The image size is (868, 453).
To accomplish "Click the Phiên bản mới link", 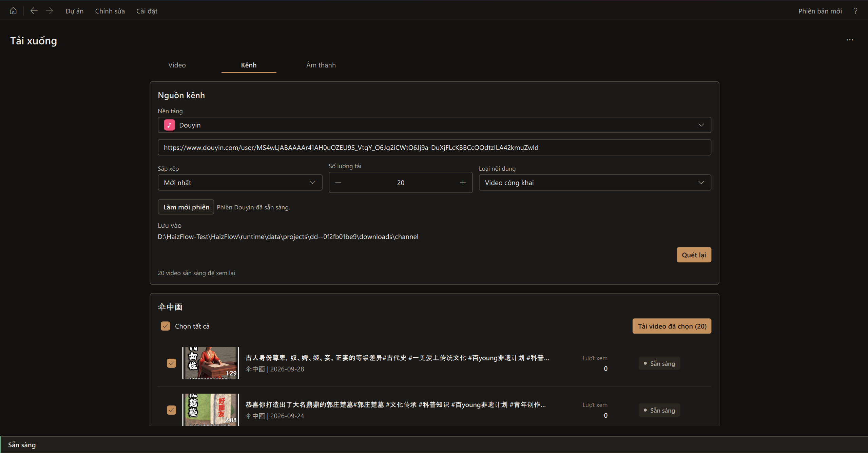I will [x=820, y=11].
